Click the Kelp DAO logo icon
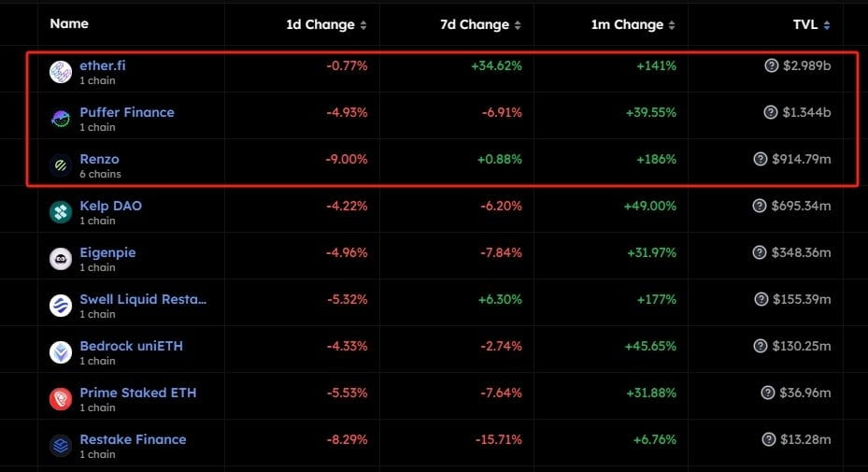Viewport: 868px width, 472px height. pos(61,212)
